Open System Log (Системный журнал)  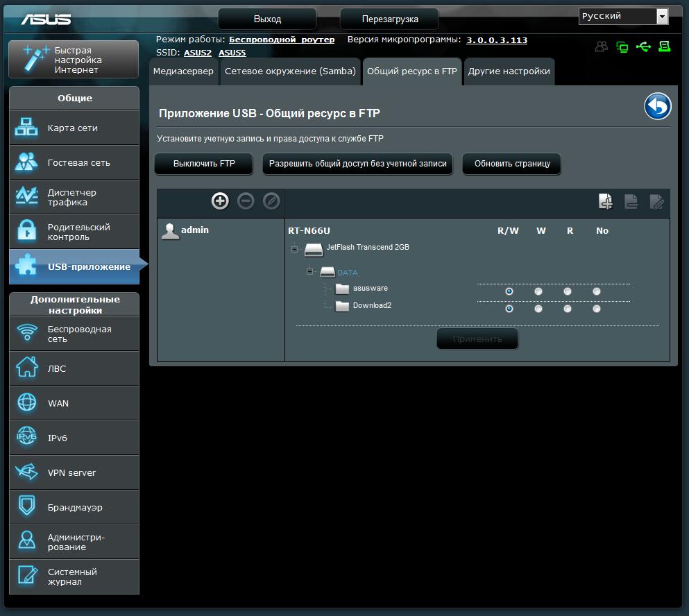point(74,577)
